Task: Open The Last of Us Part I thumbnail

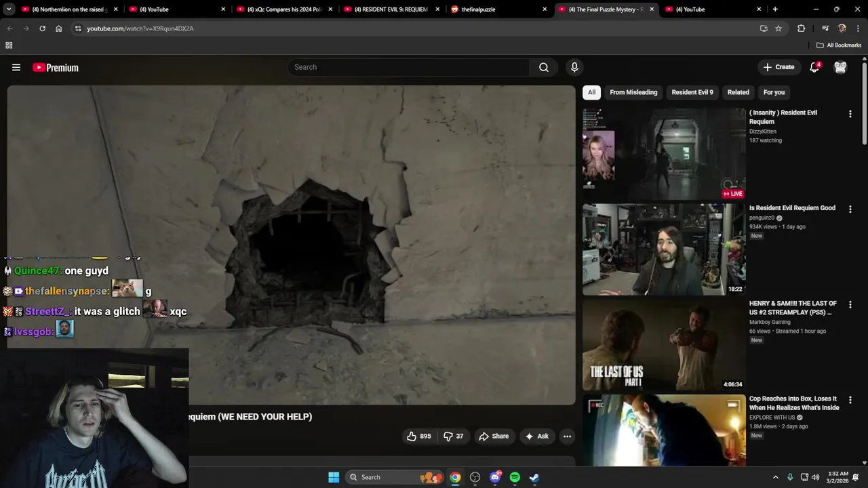Action: tap(664, 345)
